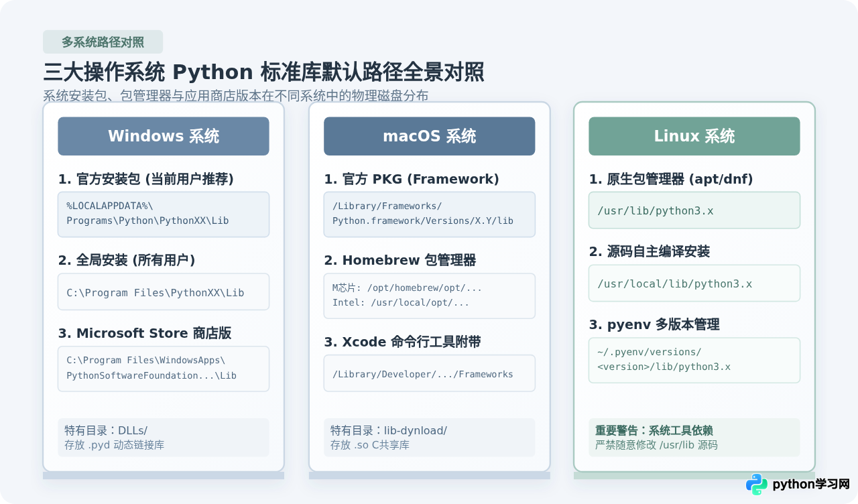This screenshot has width=858, height=504.
Task: Click the %LOCALAPPDATA%\Programs\Python path box
Action: [164, 214]
